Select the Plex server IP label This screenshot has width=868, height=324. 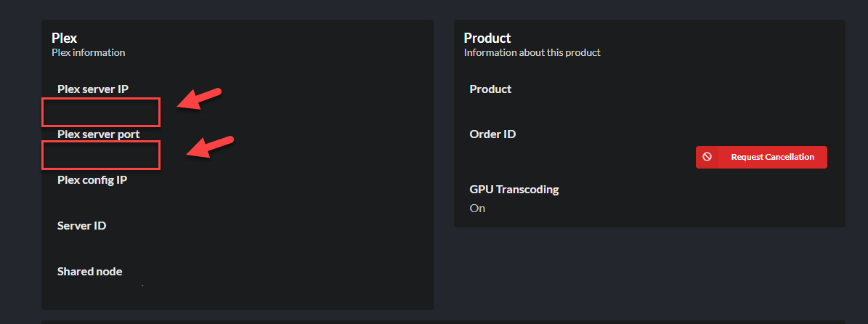[x=98, y=89]
